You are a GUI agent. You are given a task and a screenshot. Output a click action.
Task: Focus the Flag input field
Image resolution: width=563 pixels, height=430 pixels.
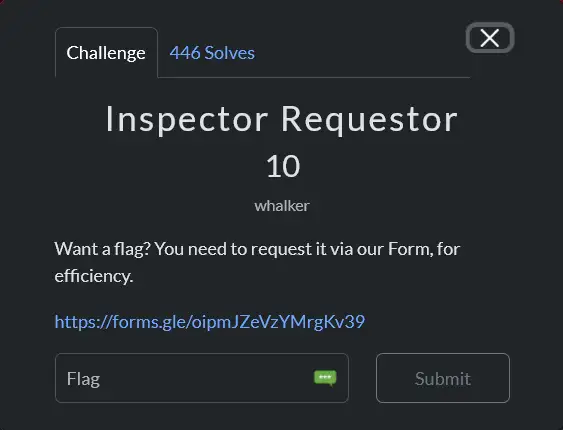point(202,378)
